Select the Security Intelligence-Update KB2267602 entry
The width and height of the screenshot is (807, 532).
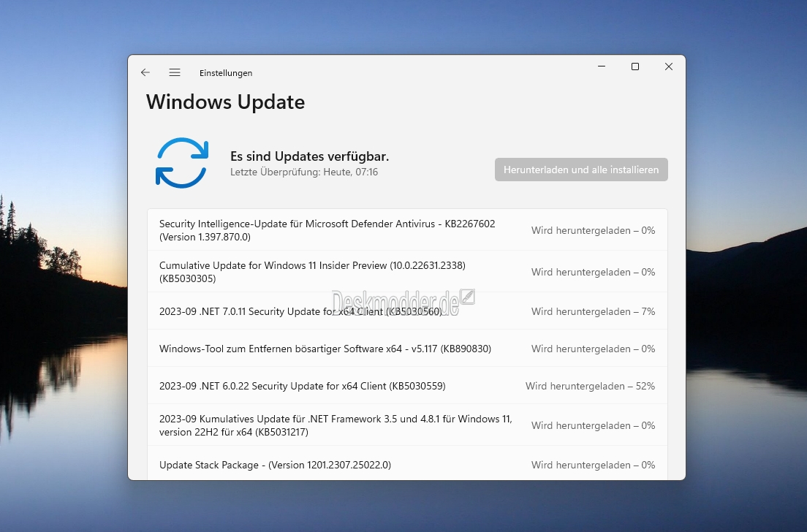(x=407, y=230)
